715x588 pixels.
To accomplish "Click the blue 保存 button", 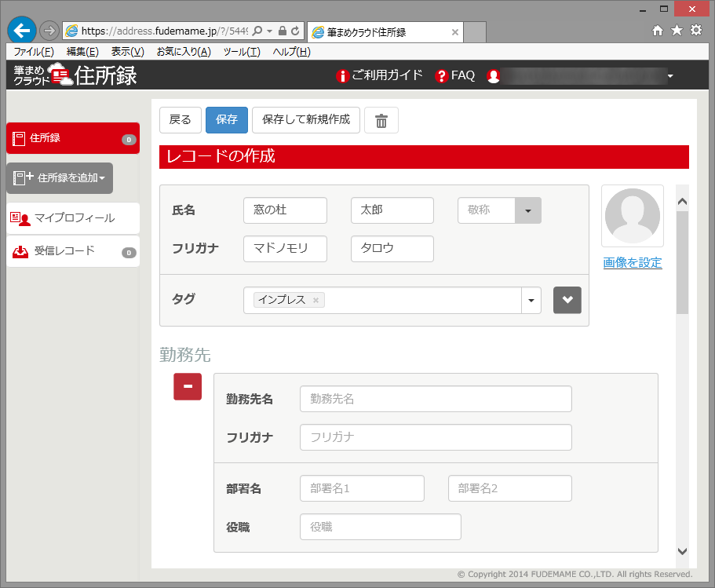I will (227, 120).
